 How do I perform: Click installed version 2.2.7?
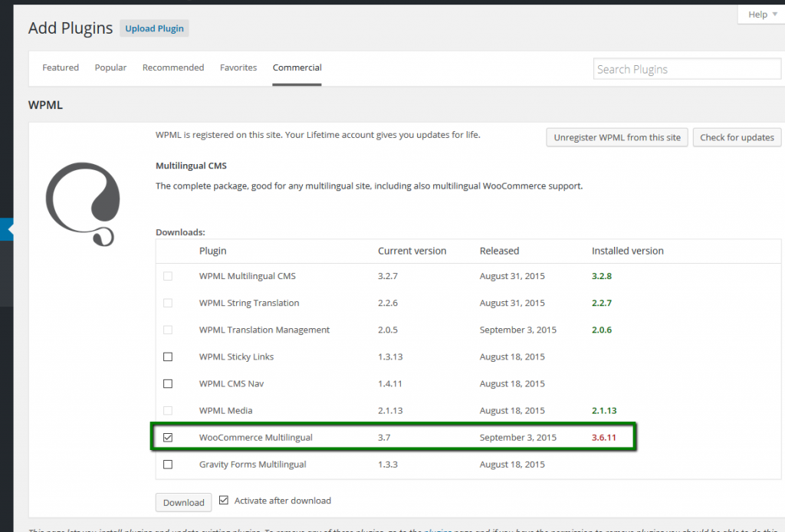click(x=602, y=304)
